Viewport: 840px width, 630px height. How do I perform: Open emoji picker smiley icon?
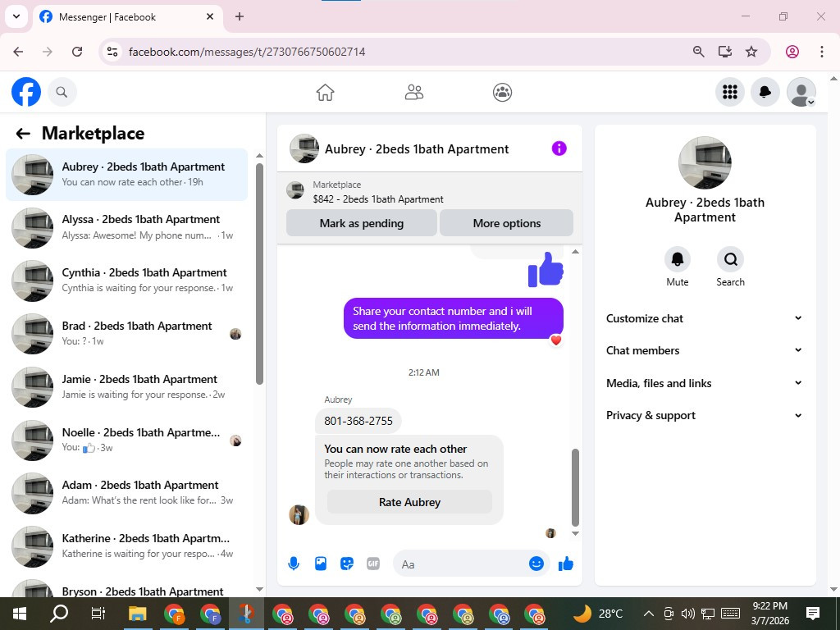pos(536,564)
